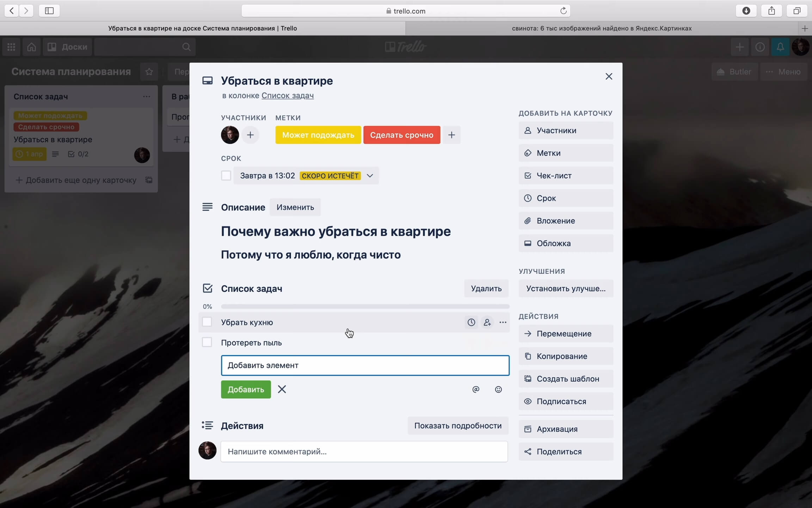This screenshot has width=812, height=508.
Task: Switch to the Яндекс.Картинки Safari tab
Action: (602, 28)
